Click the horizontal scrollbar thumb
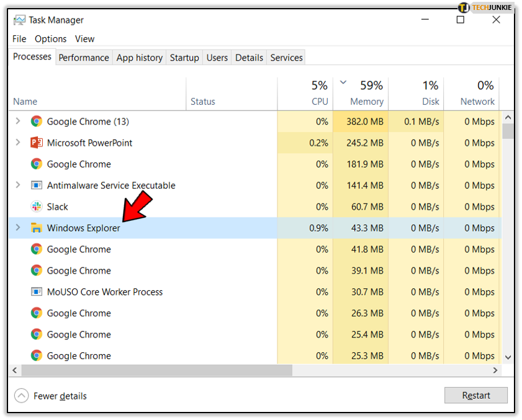The image size is (522, 420). (x=157, y=370)
